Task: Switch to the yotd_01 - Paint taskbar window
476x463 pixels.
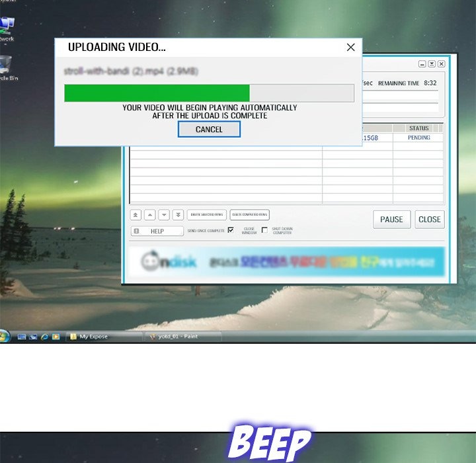Action: [x=182, y=337]
